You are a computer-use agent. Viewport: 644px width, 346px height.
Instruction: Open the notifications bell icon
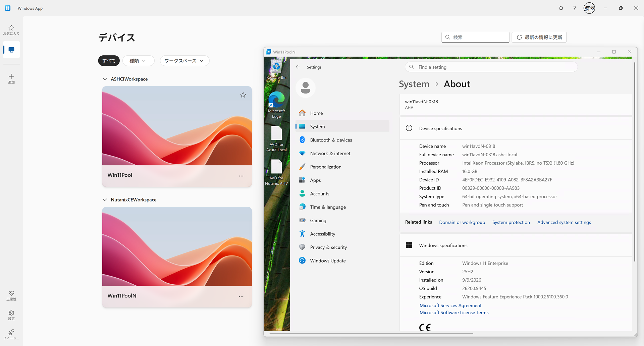[561, 8]
